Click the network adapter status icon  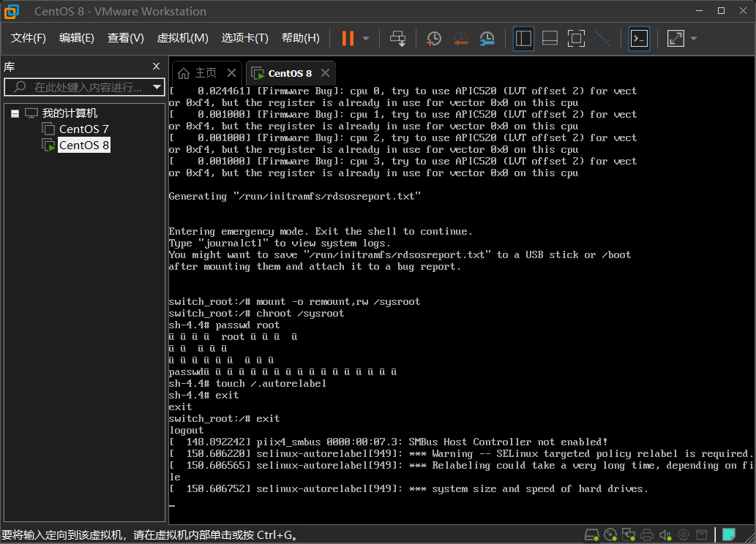pyautogui.click(x=628, y=534)
